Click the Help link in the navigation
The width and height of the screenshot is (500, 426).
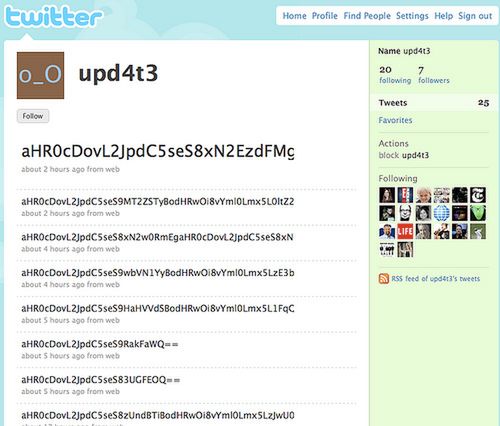[443, 16]
